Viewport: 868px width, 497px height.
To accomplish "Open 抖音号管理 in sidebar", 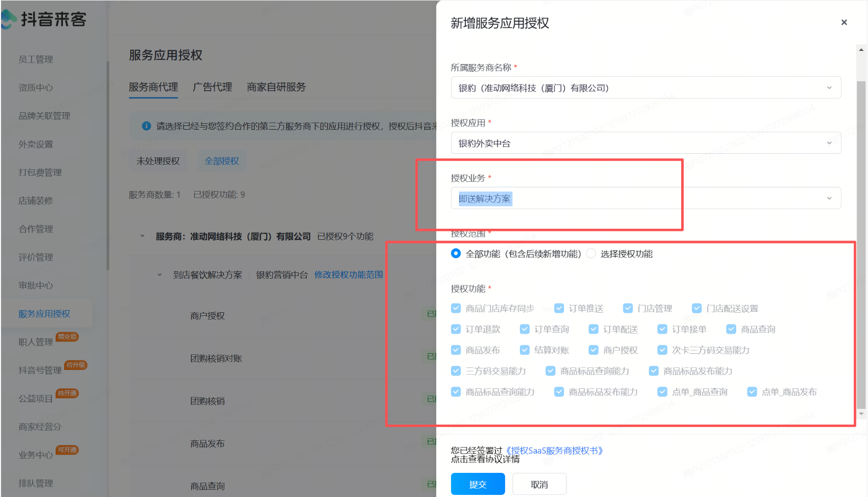I will pyautogui.click(x=40, y=371).
